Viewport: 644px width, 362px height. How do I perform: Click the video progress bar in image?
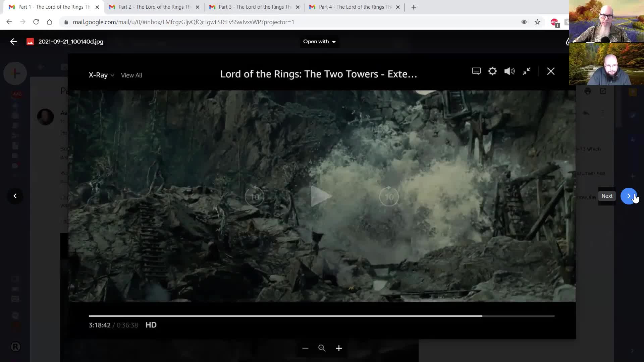(321, 316)
